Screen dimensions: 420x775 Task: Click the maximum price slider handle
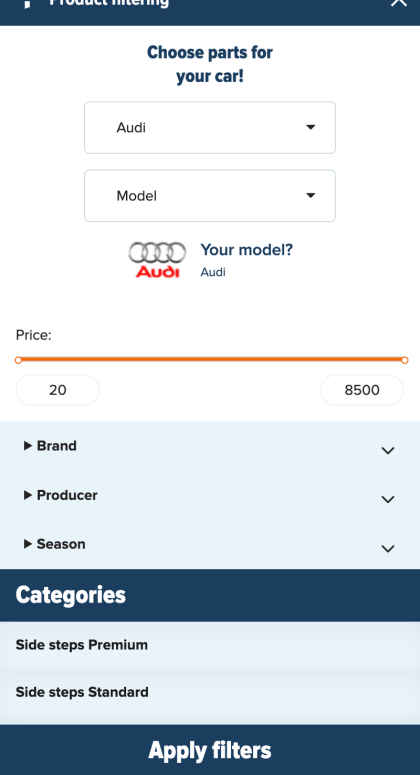tap(405, 360)
